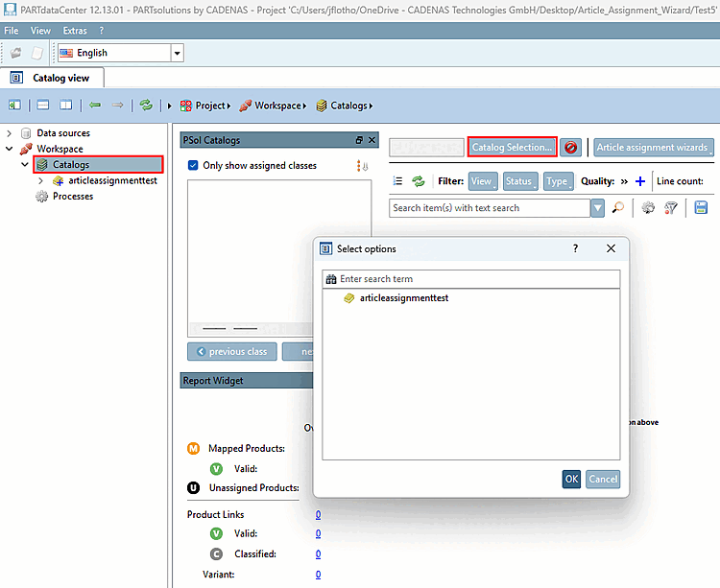The width and height of the screenshot is (720, 588).
Task: Expand the articleassignmenttest tree node
Action: (41, 180)
